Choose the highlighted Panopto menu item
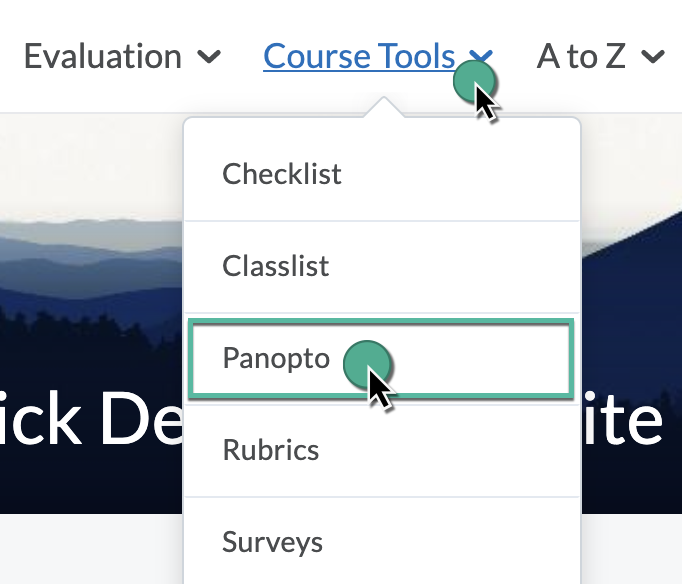 point(277,358)
